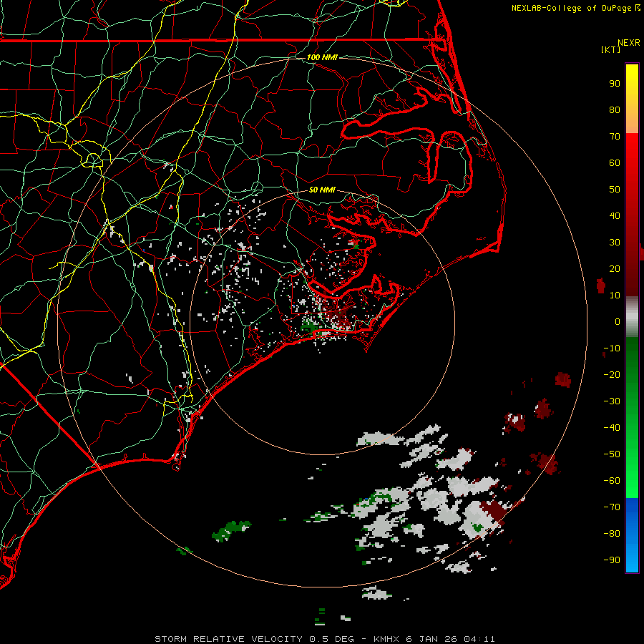The height and width of the screenshot is (644, 644).
Task: Click the 60 value on the velocity scale
Action: tap(615, 163)
